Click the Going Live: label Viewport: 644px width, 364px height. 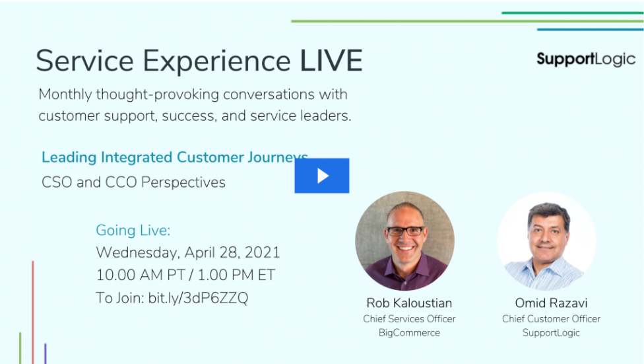[133, 231]
